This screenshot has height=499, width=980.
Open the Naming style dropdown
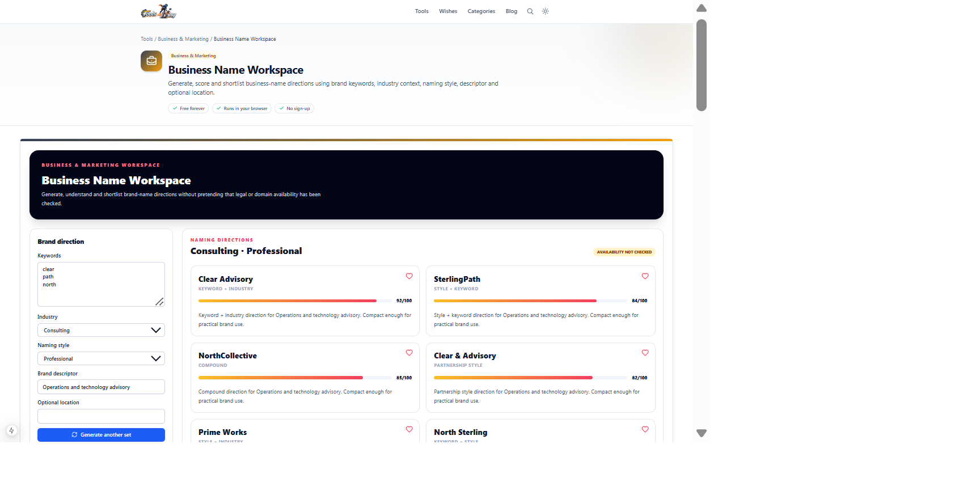(x=101, y=358)
